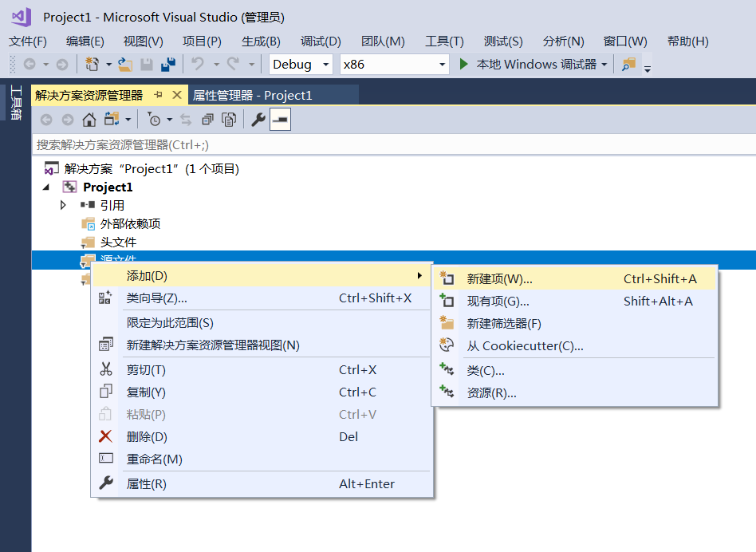Open the 文件(F) menu
The height and width of the screenshot is (552, 756).
pyautogui.click(x=27, y=41)
